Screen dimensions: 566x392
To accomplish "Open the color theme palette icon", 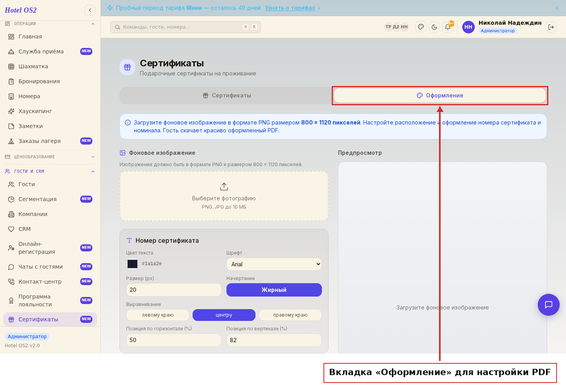I will click(x=421, y=27).
